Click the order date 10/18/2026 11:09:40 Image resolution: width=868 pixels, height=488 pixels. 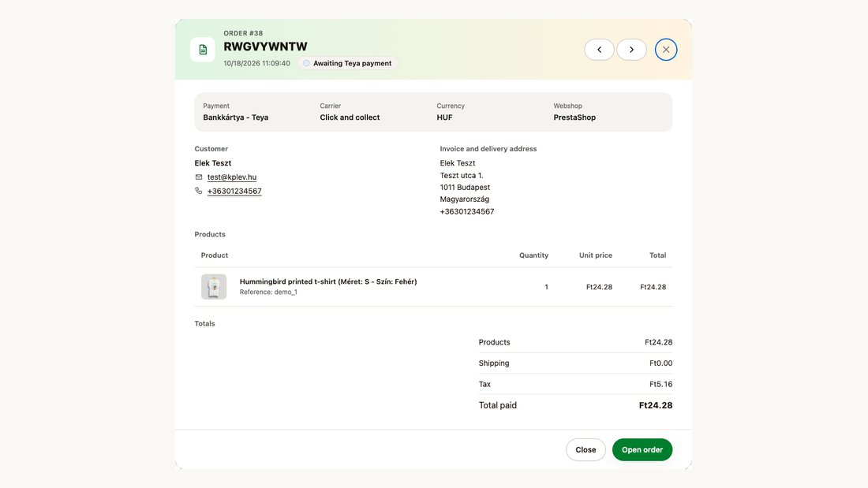(257, 64)
